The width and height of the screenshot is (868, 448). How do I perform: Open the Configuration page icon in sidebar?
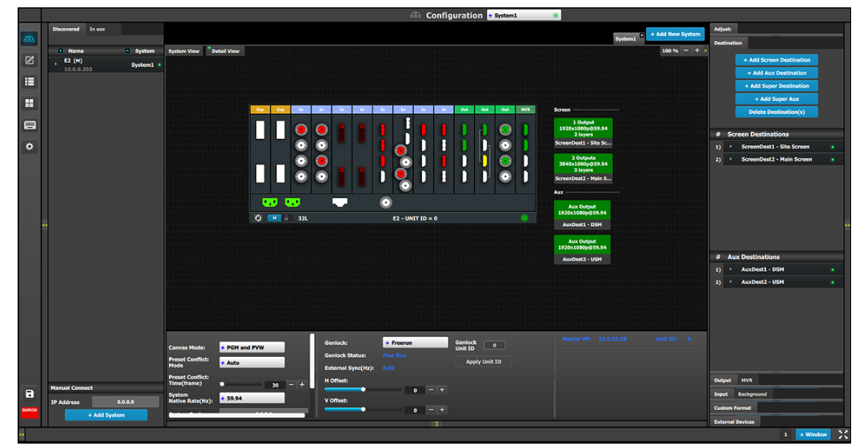click(x=29, y=38)
